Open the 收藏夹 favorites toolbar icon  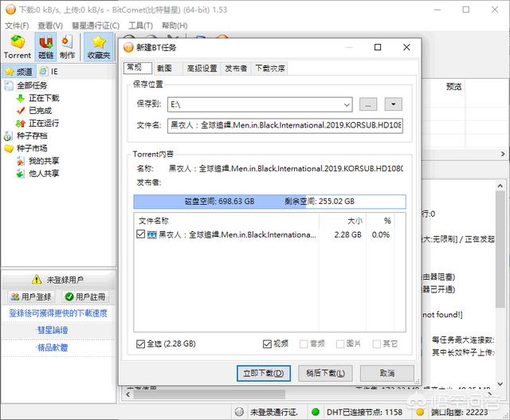99,46
